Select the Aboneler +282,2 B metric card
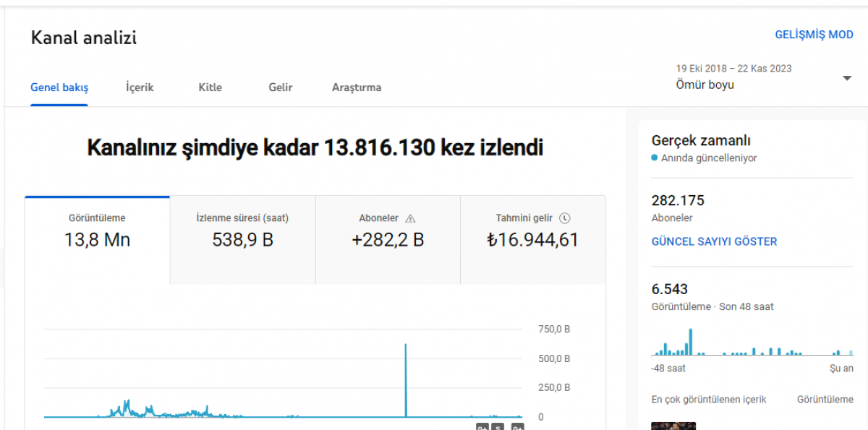The width and height of the screenshot is (868, 430). [x=388, y=240]
